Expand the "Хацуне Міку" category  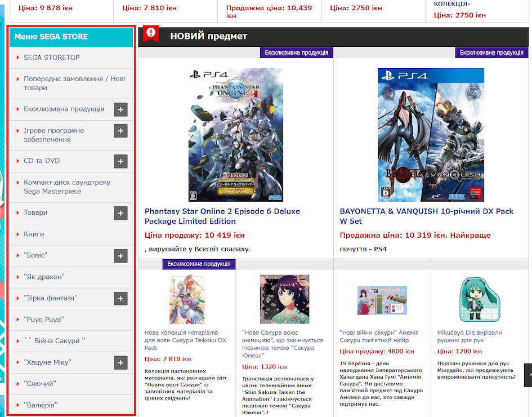[120, 363]
